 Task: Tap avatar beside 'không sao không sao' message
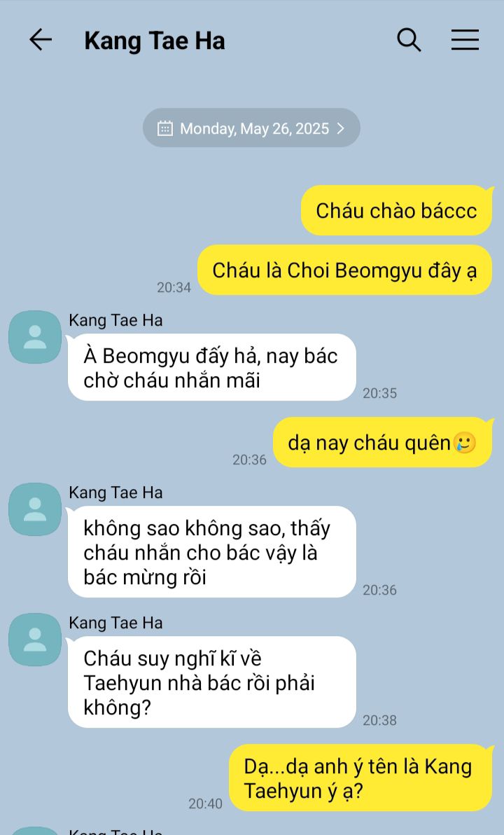pyautogui.click(x=35, y=509)
